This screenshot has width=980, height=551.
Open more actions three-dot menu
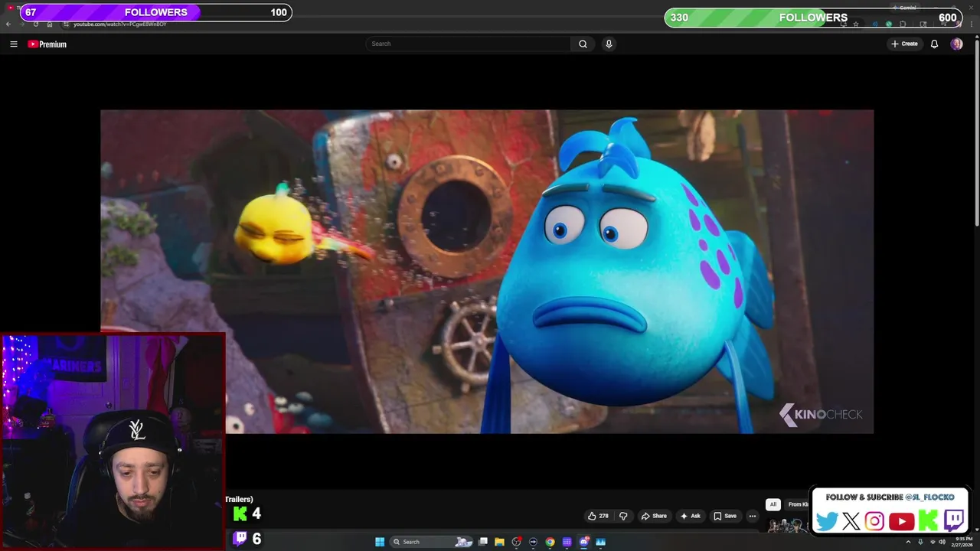pyautogui.click(x=753, y=516)
